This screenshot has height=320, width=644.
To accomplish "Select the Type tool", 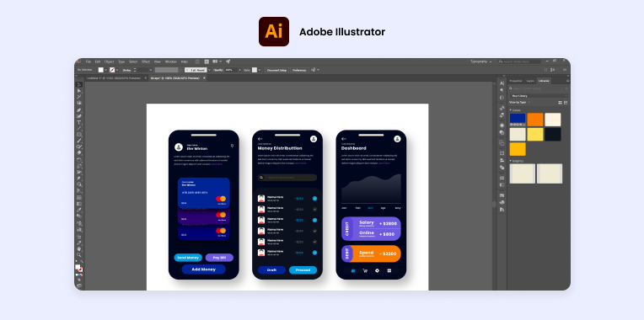I will (79, 122).
